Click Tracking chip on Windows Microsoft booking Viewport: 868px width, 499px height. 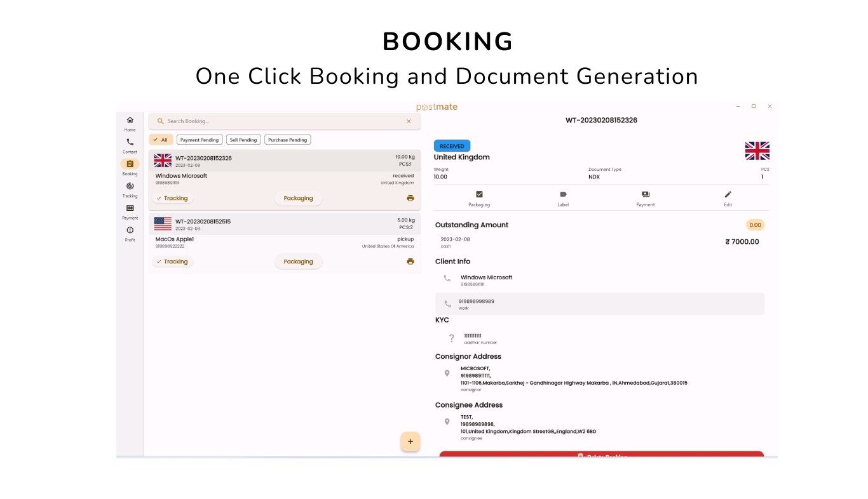point(172,198)
